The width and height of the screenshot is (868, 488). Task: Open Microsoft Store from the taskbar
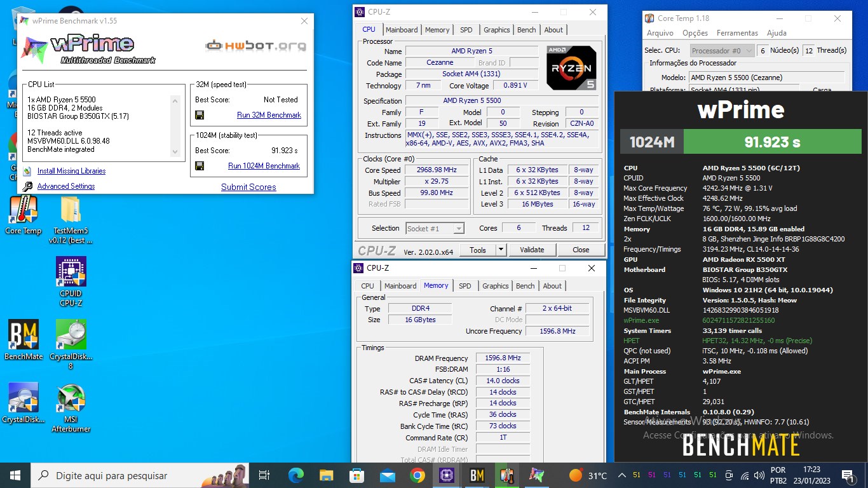click(x=356, y=475)
